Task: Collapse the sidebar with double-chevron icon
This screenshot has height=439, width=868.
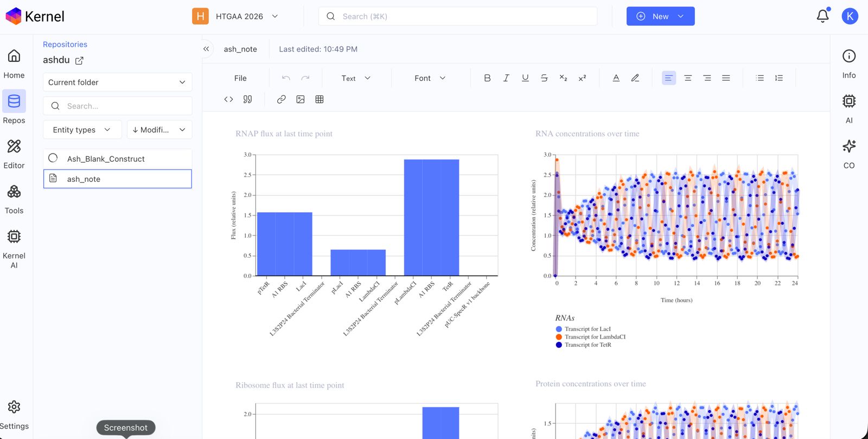Action: pyautogui.click(x=206, y=49)
